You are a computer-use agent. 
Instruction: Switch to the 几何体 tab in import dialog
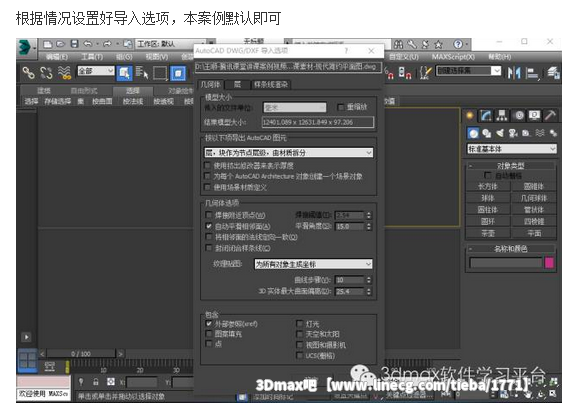210,84
